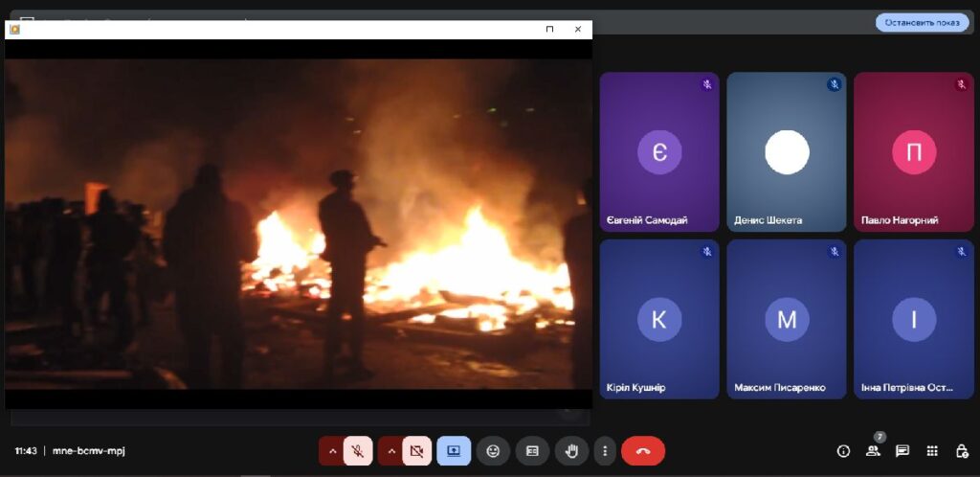This screenshot has height=477, width=980.
Task: Open the chat panel
Action: pos(902,451)
